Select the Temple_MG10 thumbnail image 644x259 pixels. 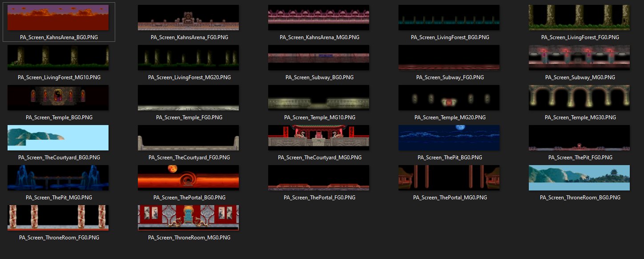[319, 98]
